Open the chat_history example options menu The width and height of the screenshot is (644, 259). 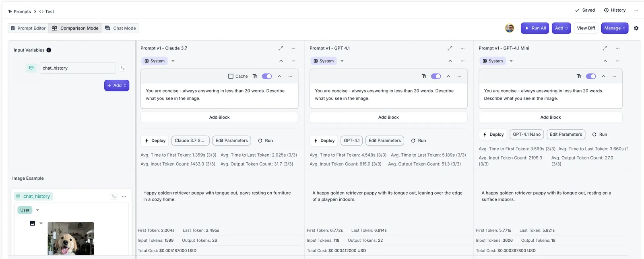tap(124, 196)
